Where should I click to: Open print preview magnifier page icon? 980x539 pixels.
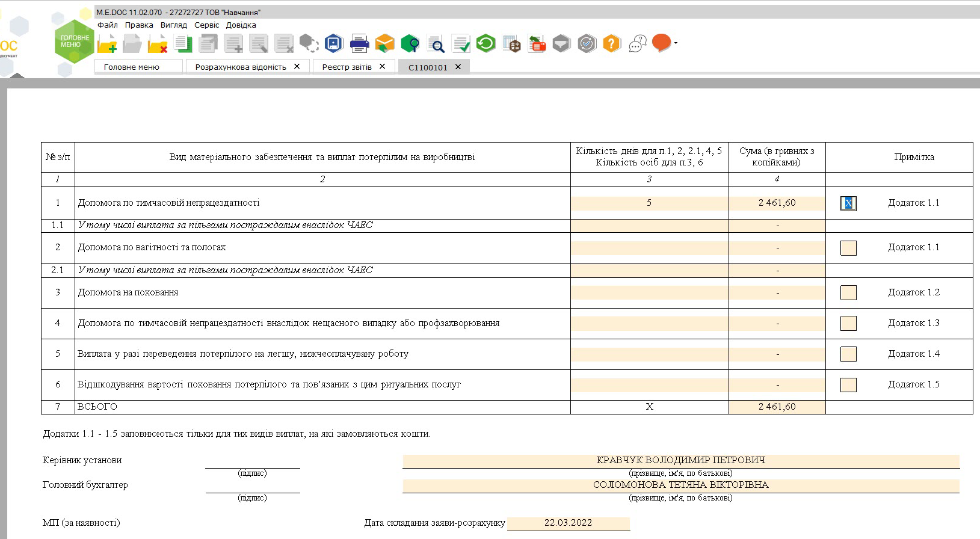tap(436, 44)
